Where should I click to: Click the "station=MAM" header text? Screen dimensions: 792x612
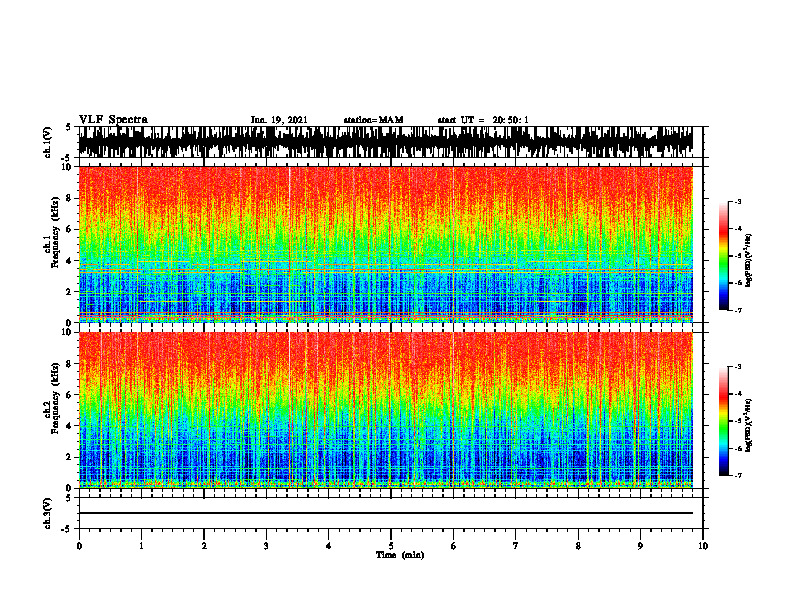(x=373, y=120)
